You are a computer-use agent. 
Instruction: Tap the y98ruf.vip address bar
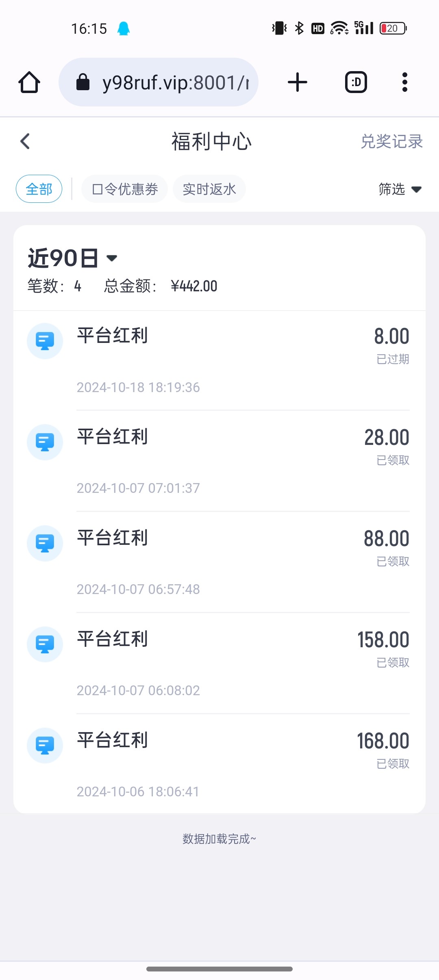click(159, 82)
